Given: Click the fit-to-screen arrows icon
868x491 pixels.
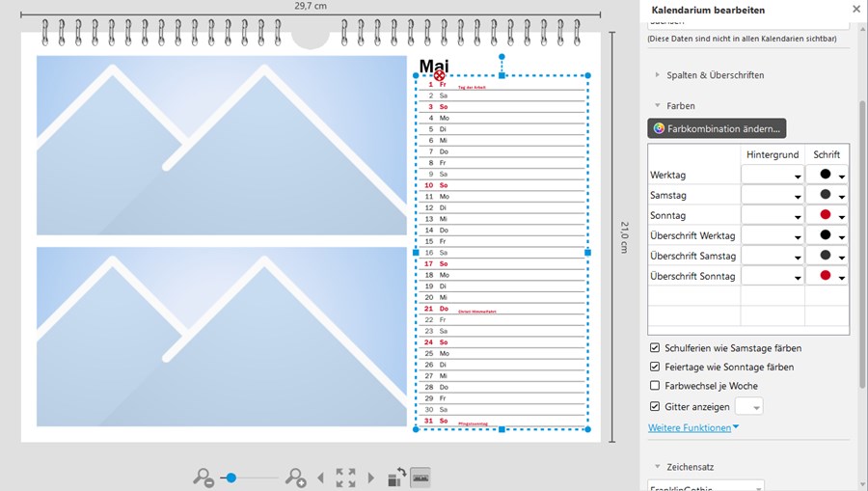Looking at the screenshot, I should (345, 477).
